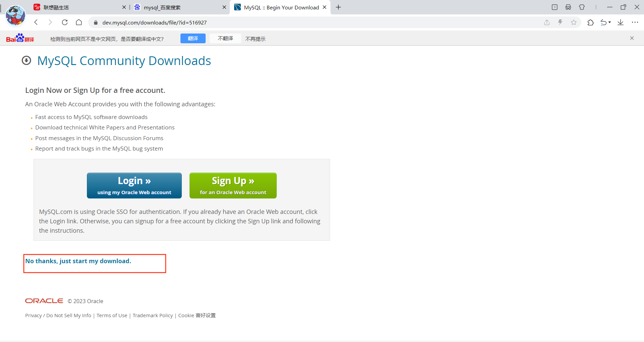The width and height of the screenshot is (644, 342).
Task: Go back using the back arrow
Action: (x=36, y=22)
